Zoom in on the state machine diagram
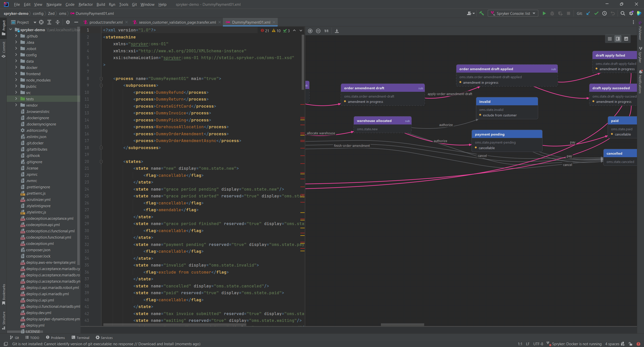Image resolution: width=644 pixels, height=347 pixels. pos(310,31)
